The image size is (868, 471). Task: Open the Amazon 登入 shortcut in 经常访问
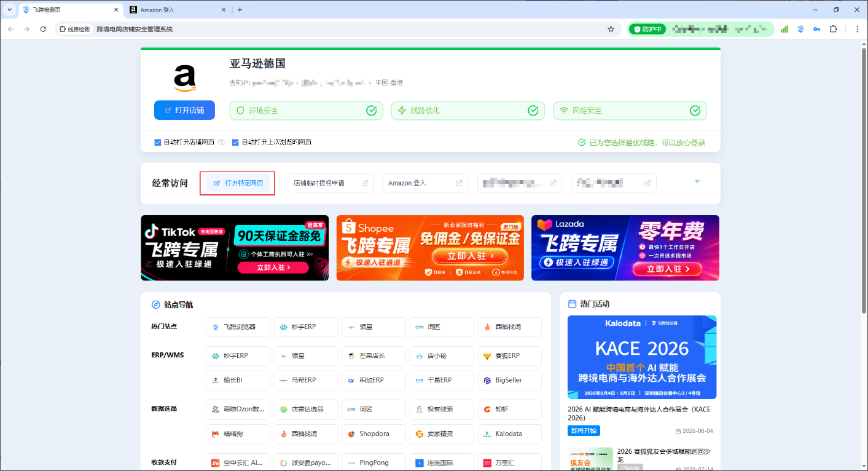425,183
